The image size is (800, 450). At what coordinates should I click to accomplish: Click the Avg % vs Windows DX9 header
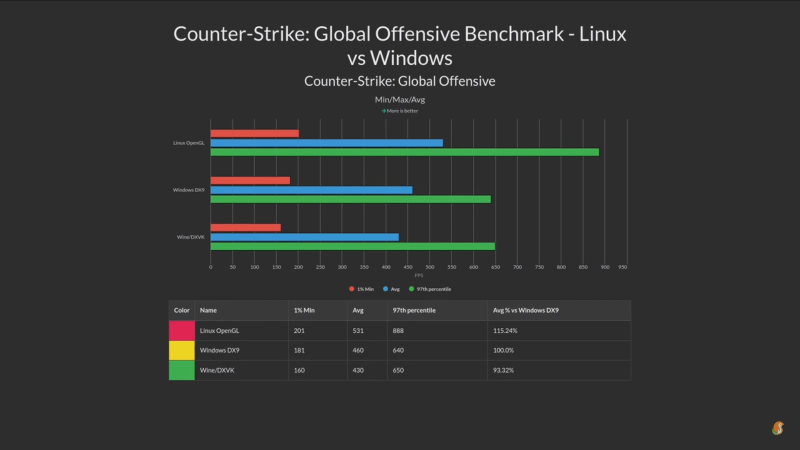tap(525, 311)
